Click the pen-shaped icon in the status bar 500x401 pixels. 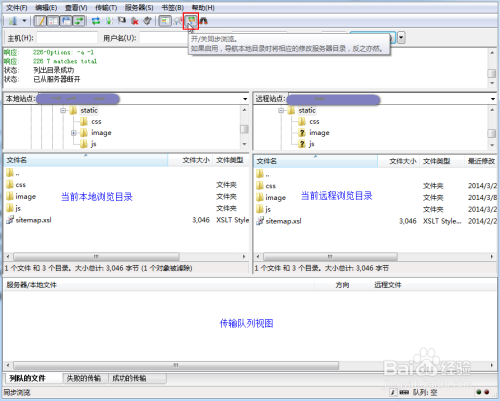[x=393, y=392]
